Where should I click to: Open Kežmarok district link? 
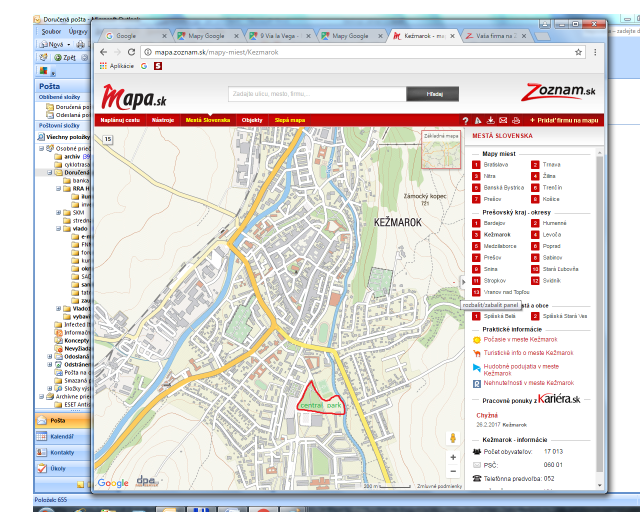click(497, 235)
